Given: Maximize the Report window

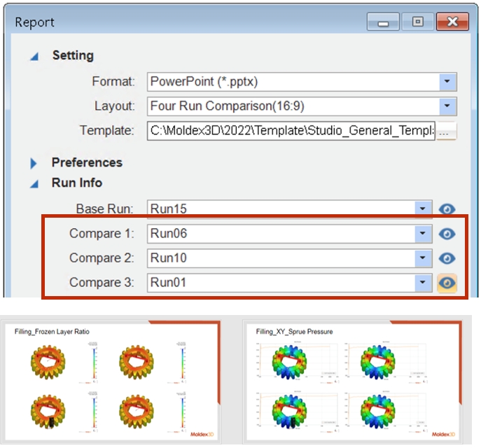Looking at the screenshot, I should 417,22.
